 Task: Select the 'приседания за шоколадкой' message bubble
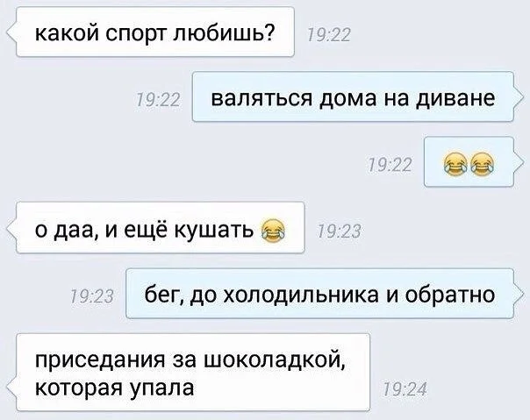click(x=193, y=373)
